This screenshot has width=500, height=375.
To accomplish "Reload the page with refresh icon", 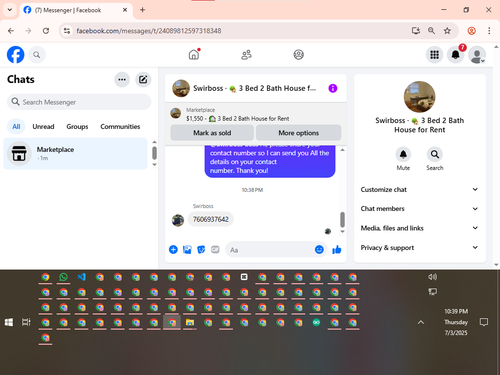I will tap(46, 31).
